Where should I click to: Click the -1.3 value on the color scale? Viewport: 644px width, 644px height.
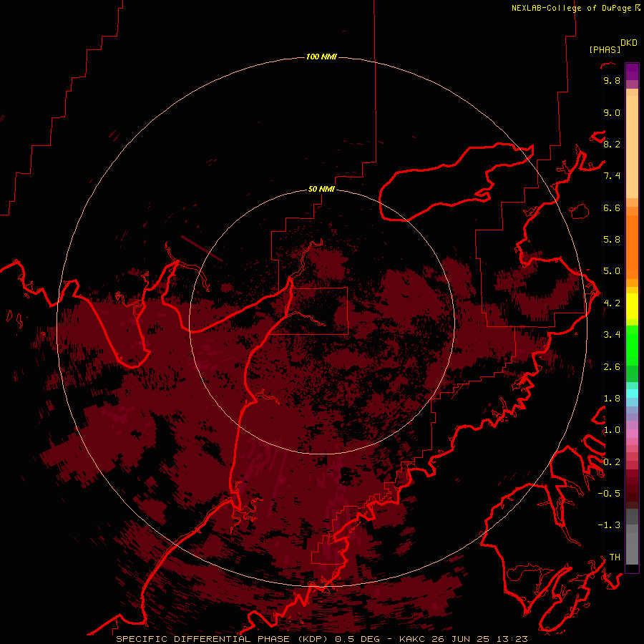[x=609, y=525]
